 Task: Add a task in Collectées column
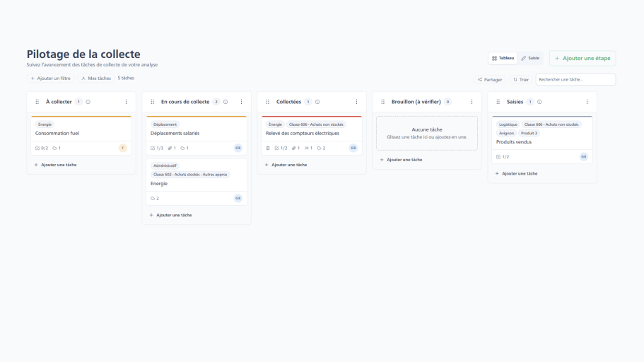(286, 165)
